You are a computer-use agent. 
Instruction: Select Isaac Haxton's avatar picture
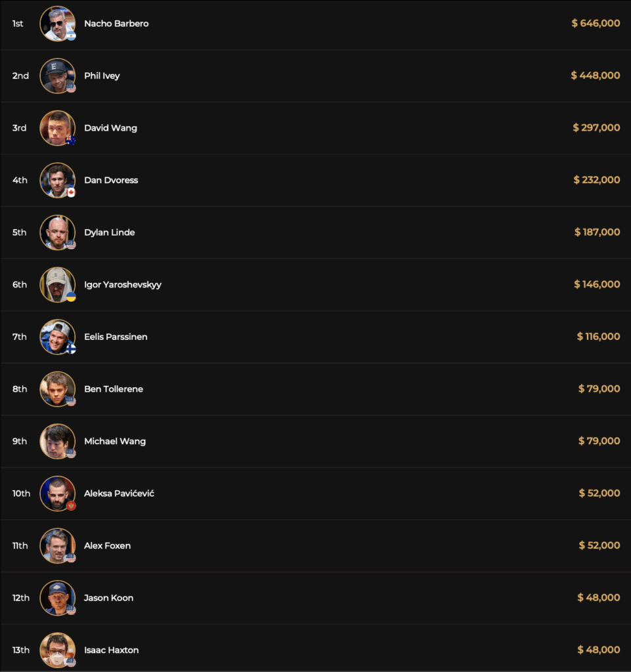[x=57, y=650]
